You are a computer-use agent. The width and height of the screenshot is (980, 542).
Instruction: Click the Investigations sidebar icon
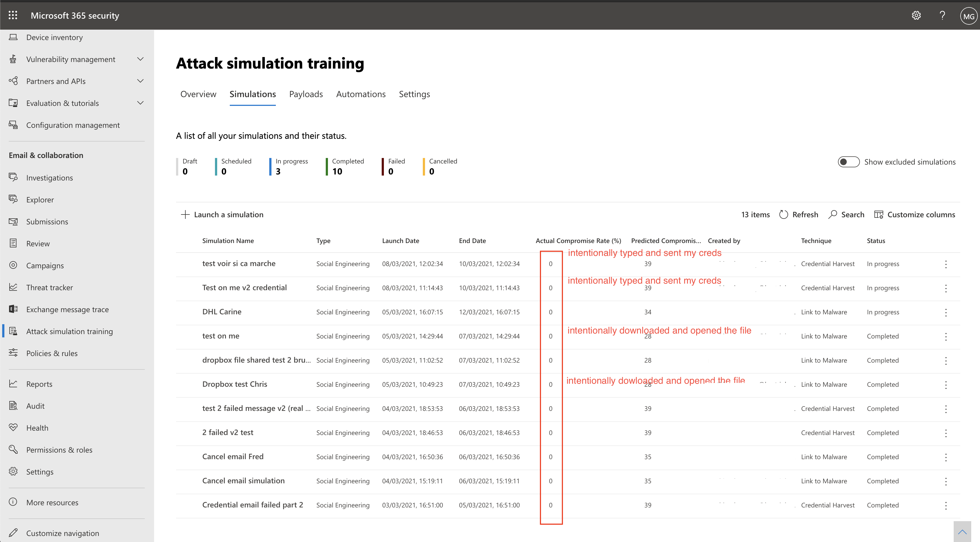[x=13, y=177]
